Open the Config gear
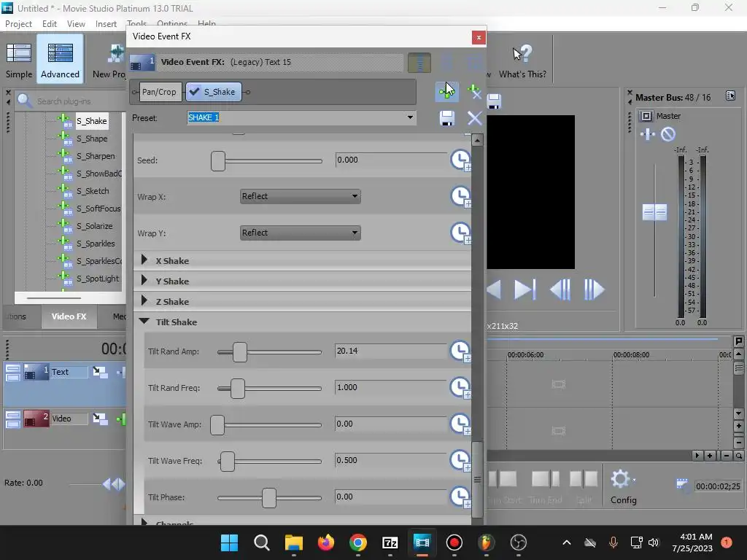747x560 pixels. pos(621,479)
